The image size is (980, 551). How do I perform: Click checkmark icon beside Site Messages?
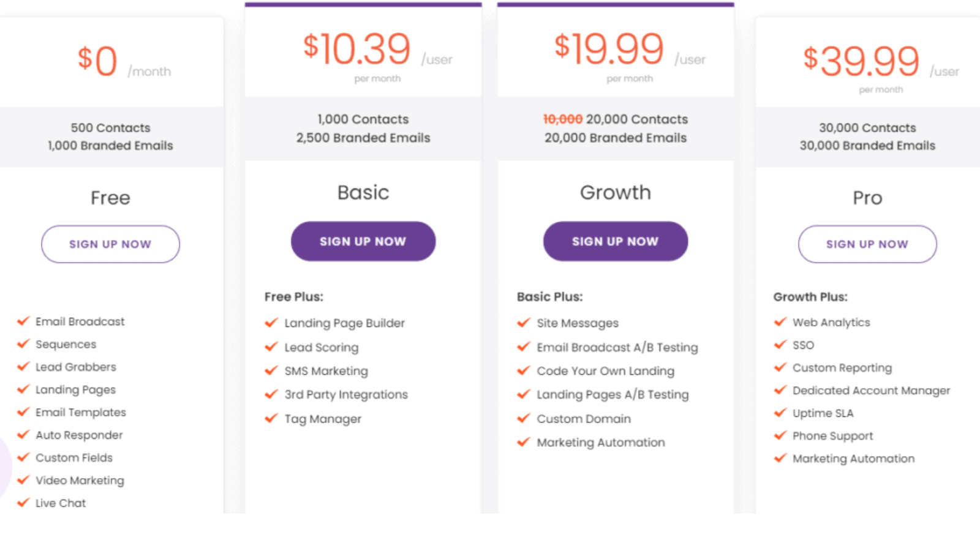(x=524, y=323)
